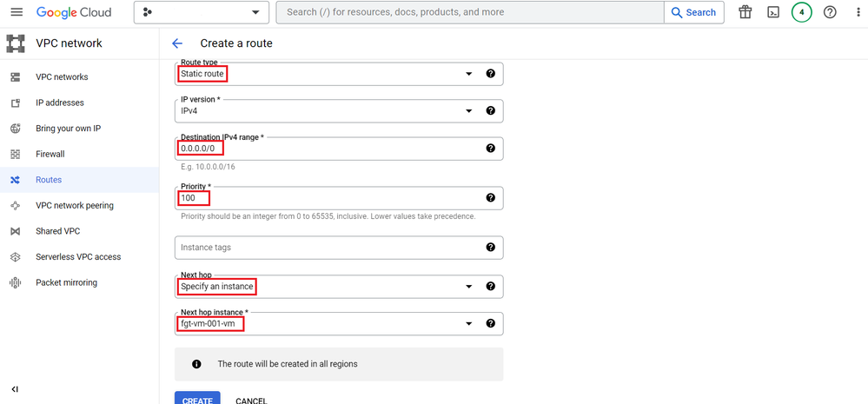868x404 pixels.
Task: Click help icon next to Priority field
Action: click(x=490, y=198)
